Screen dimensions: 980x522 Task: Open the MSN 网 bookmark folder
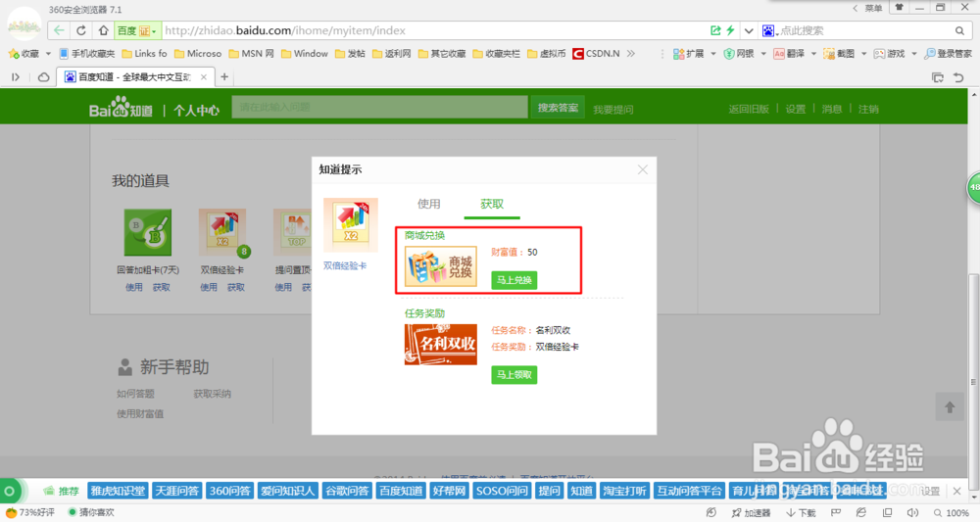[252, 54]
